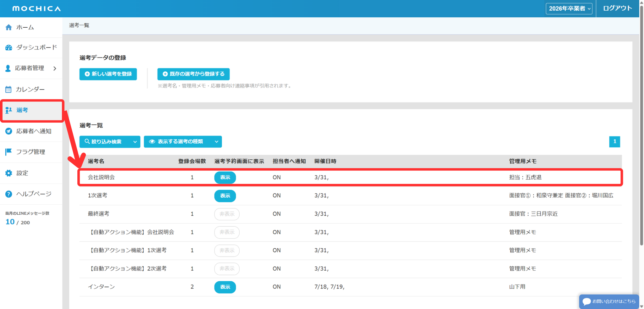Click the paper plane notification icon

(9, 131)
